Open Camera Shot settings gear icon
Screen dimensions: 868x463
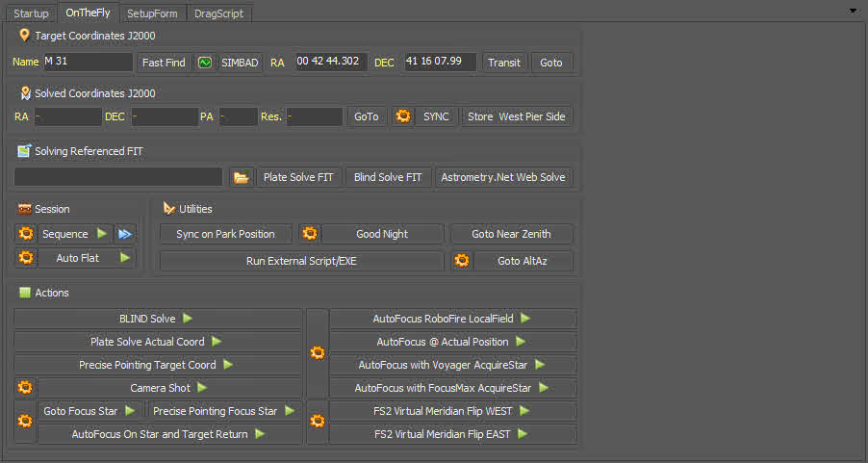pyautogui.click(x=25, y=387)
